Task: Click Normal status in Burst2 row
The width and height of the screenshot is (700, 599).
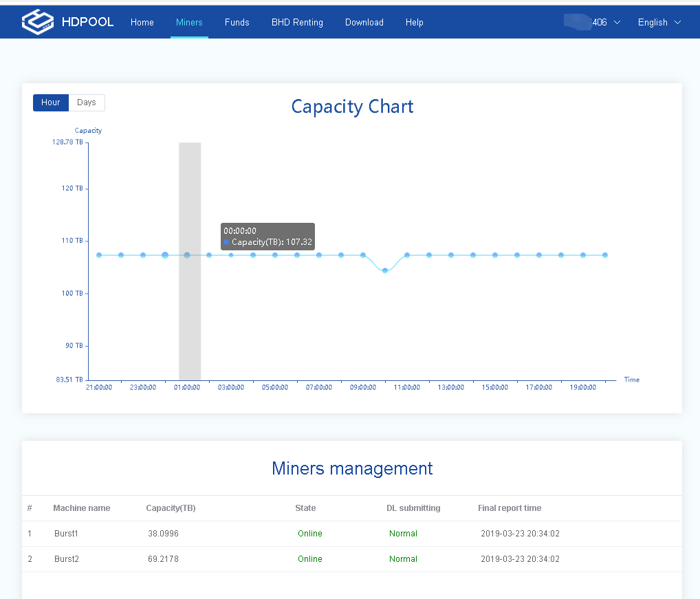Action: click(x=403, y=559)
